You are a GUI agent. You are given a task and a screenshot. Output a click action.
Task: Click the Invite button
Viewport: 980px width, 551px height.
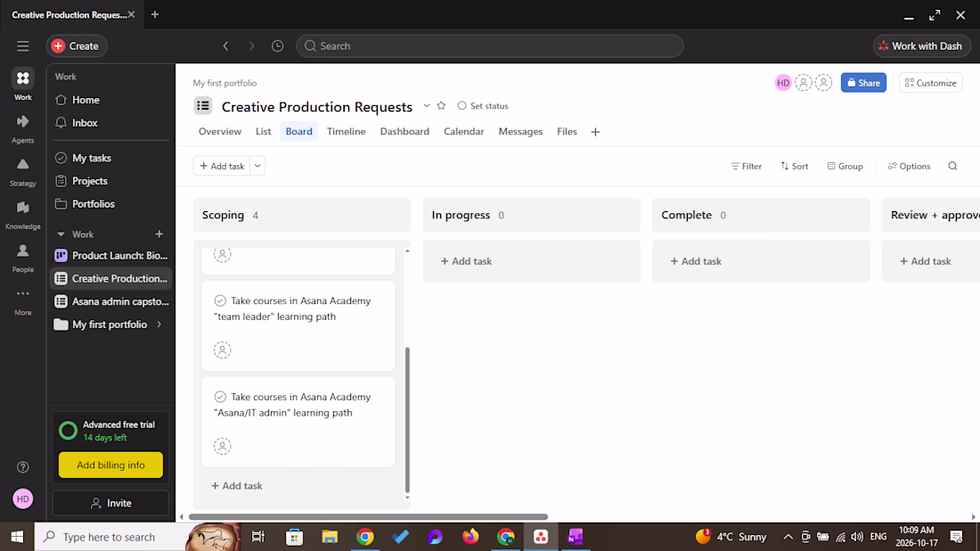[x=110, y=503]
